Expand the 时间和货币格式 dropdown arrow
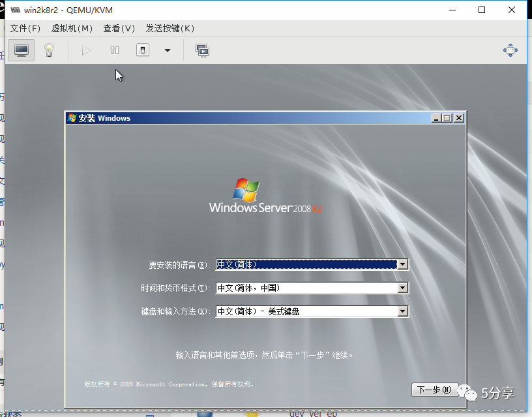 [x=403, y=288]
